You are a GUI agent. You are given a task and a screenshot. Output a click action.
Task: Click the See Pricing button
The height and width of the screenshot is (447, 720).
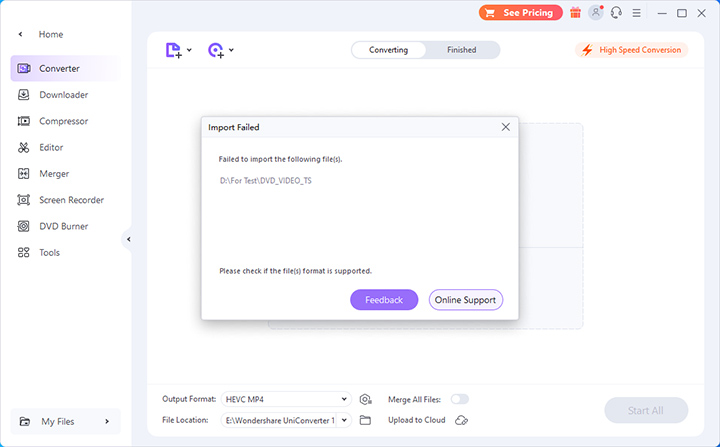[521, 13]
